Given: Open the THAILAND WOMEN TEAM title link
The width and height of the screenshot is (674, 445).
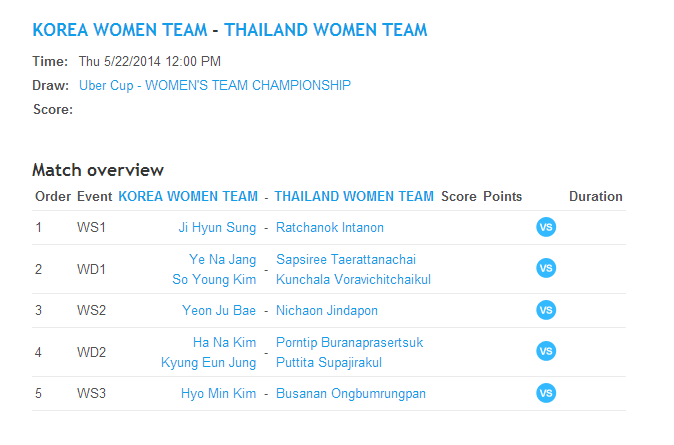Looking at the screenshot, I should click(326, 30).
